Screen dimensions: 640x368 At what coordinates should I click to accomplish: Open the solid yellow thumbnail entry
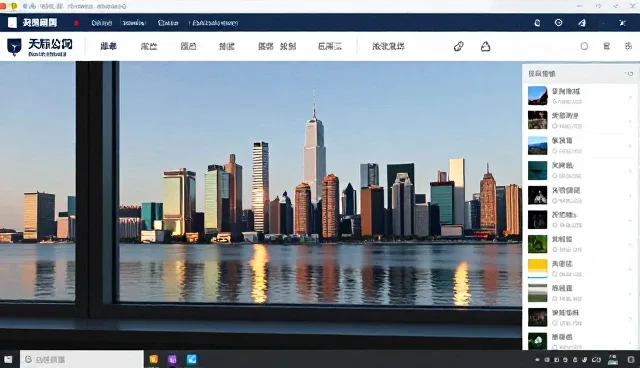[x=538, y=268]
